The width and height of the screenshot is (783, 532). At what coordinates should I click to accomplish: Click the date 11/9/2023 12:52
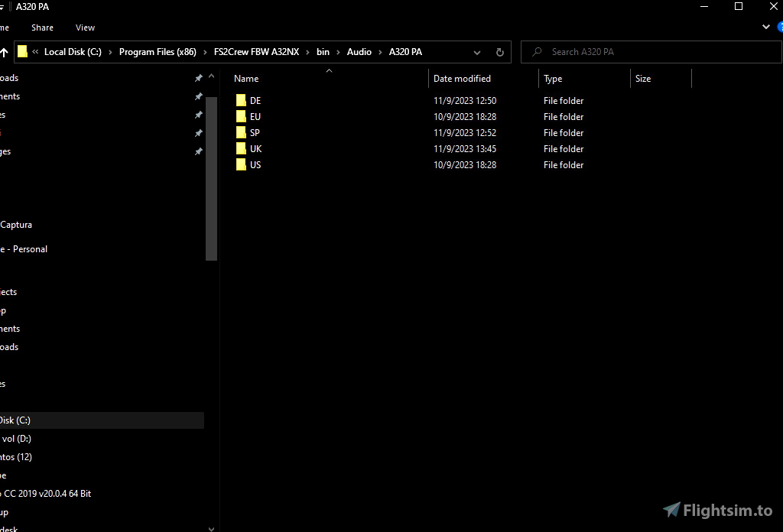pos(465,132)
